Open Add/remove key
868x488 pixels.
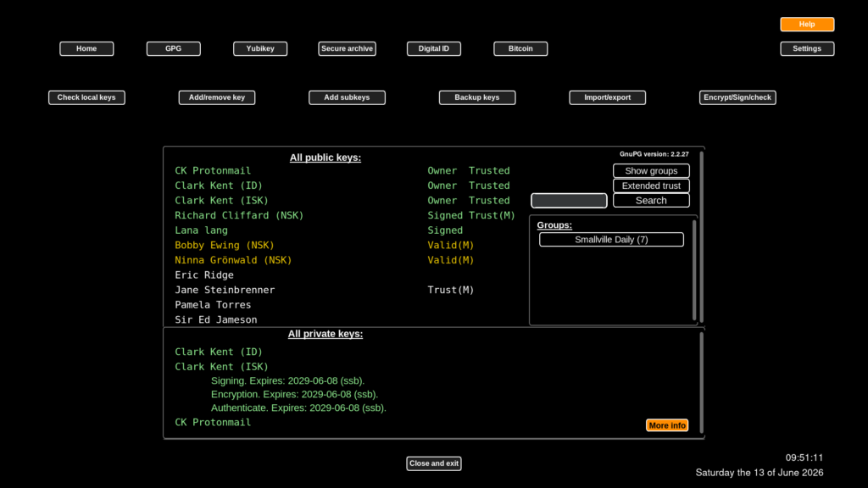(217, 97)
